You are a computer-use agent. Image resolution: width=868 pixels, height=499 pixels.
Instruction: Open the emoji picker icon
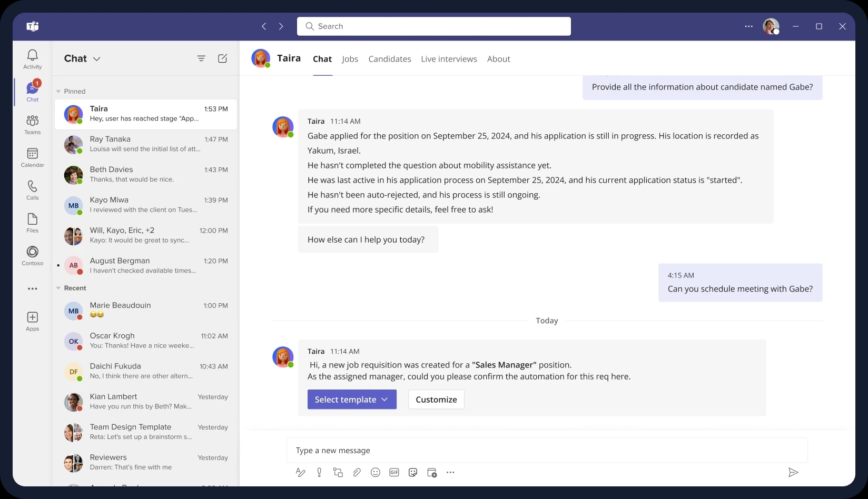click(x=375, y=473)
